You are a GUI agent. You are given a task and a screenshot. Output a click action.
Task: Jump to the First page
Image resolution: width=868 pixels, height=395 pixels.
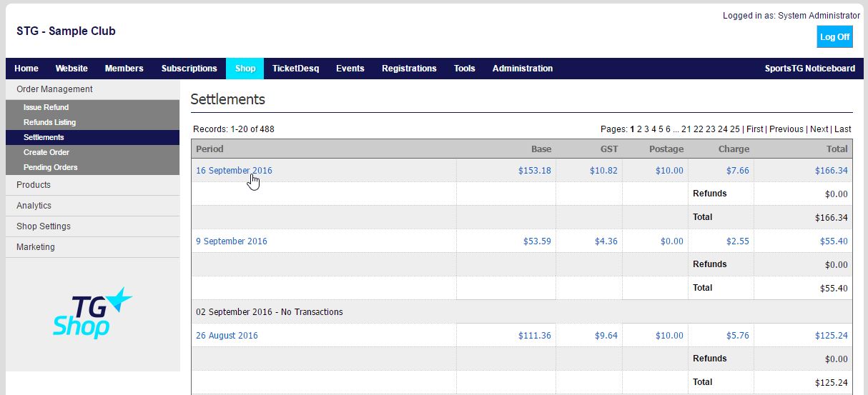click(755, 129)
